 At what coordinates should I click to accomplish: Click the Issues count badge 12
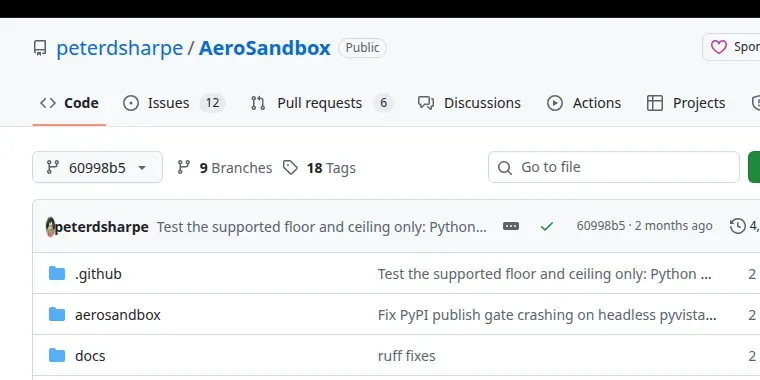212,103
